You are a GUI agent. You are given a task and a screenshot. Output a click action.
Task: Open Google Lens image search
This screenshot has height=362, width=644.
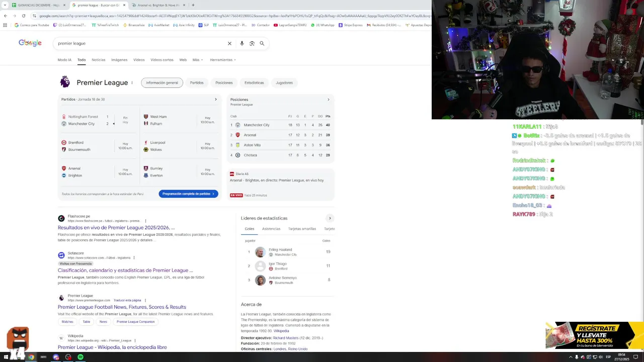[252, 43]
